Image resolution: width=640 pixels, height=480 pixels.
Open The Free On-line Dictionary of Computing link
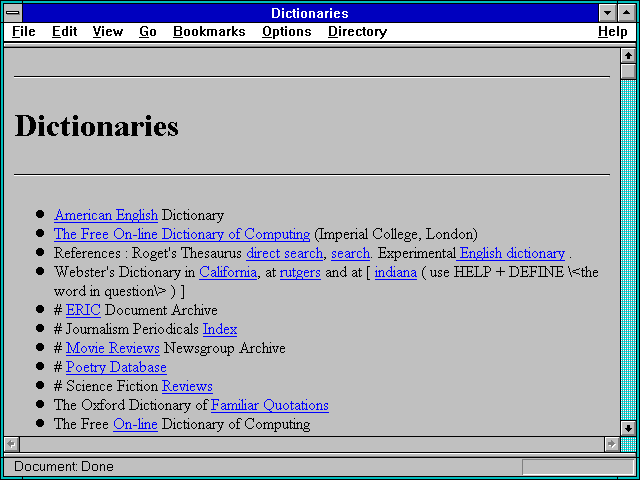tap(182, 234)
